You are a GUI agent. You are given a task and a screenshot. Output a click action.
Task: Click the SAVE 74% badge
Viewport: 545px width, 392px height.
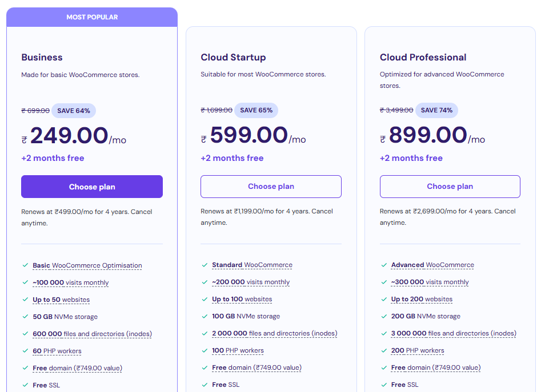coord(436,110)
